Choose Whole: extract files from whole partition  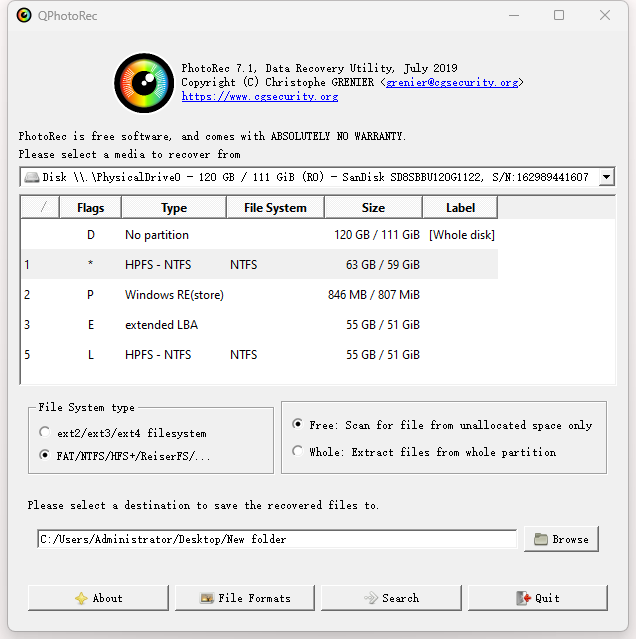pos(298,452)
